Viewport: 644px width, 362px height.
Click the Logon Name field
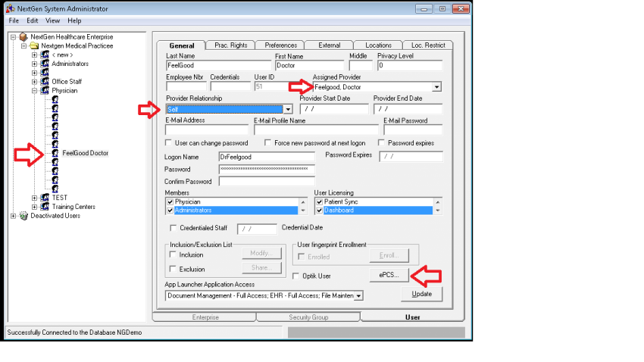[x=267, y=157]
